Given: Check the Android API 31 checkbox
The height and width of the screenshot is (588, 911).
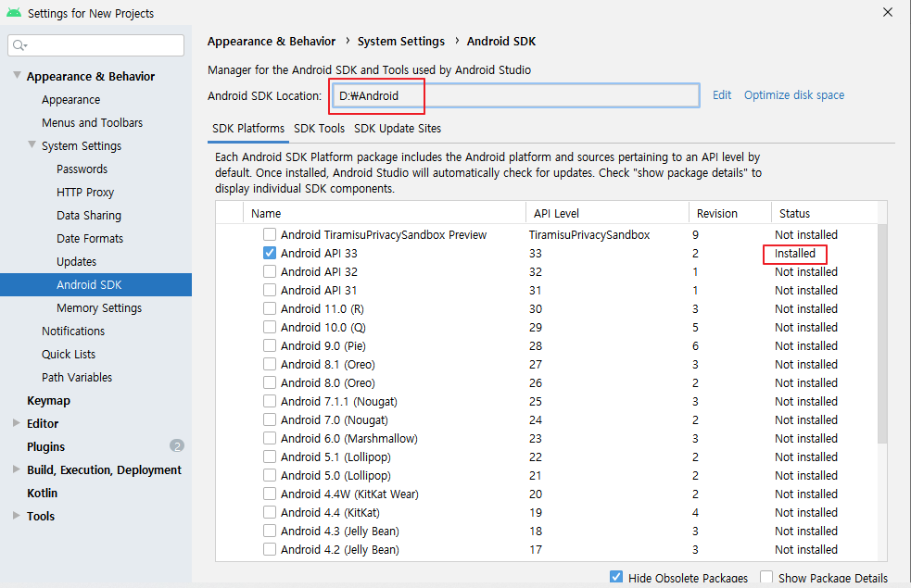Looking at the screenshot, I should click(269, 290).
